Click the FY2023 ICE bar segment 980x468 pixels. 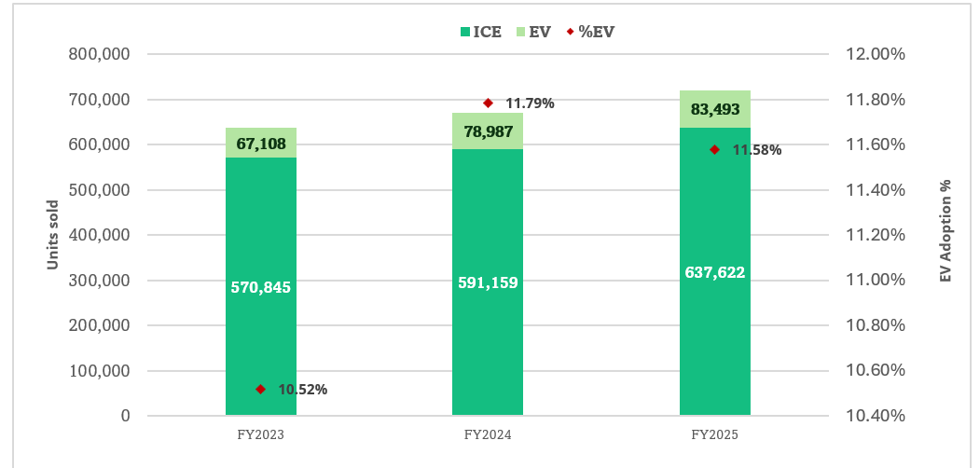261,345
